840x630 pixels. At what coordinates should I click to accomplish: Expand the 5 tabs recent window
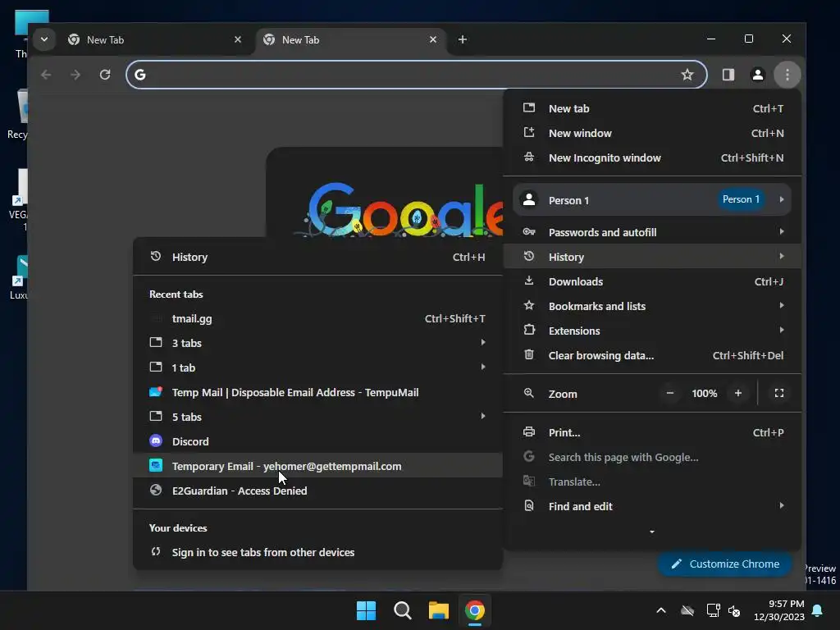click(317, 417)
